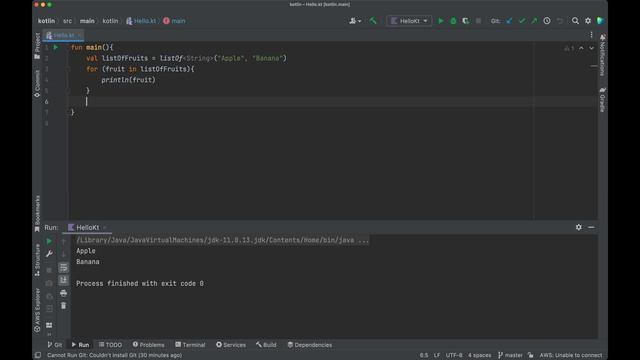Screen dimensions: 640x360
Task: Modify run configuration with the wrench icon
Action: [49, 254]
